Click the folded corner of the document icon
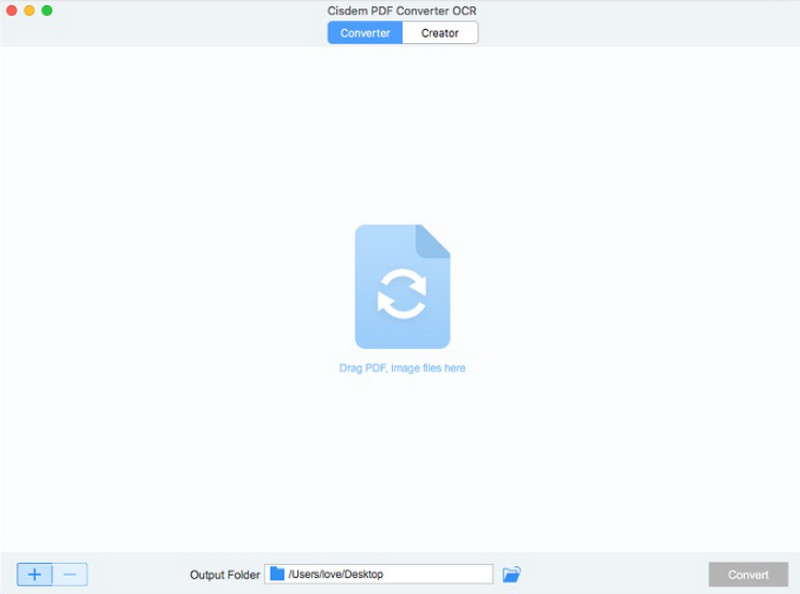Viewport: 800px width, 594px height. coord(434,240)
